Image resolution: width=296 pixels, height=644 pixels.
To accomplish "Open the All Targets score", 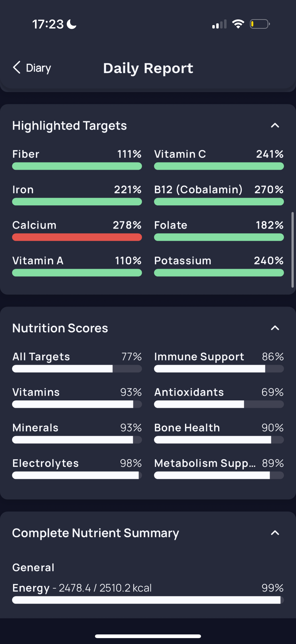I will click(77, 357).
